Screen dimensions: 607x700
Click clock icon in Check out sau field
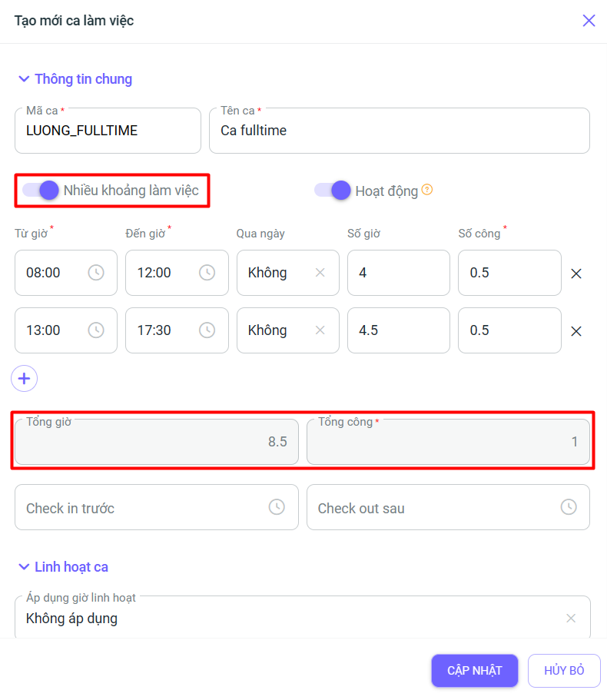click(569, 507)
